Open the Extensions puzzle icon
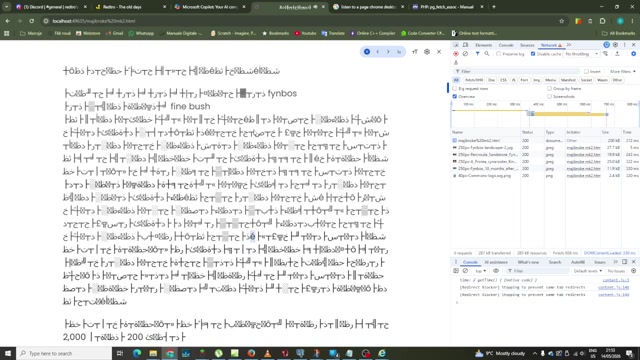Screen dimensions: 640x360 pos(602,21)
